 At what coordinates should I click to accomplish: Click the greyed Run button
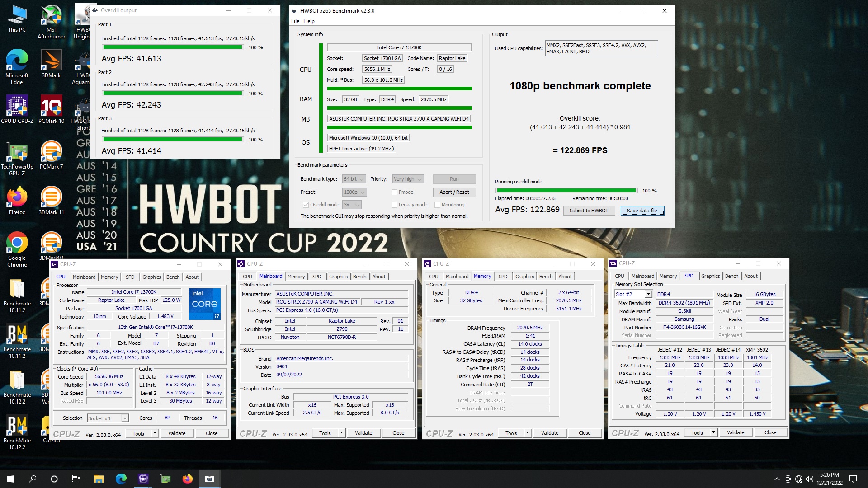pyautogui.click(x=454, y=179)
